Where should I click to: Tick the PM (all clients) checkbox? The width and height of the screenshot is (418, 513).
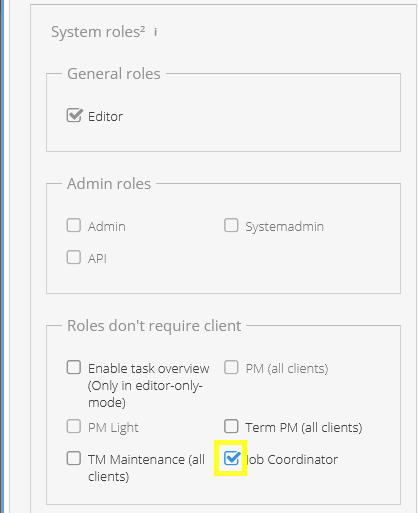coord(231,367)
